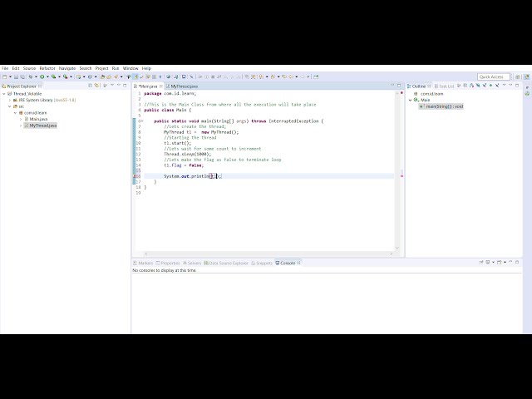Click the Save toolbar icon
This screenshot has height=399, width=532.
point(16,76)
